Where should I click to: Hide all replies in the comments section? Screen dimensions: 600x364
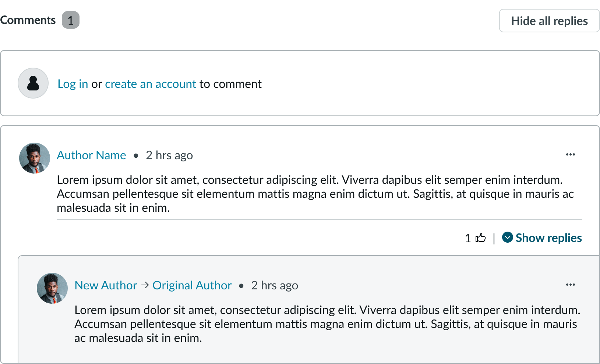point(549,21)
